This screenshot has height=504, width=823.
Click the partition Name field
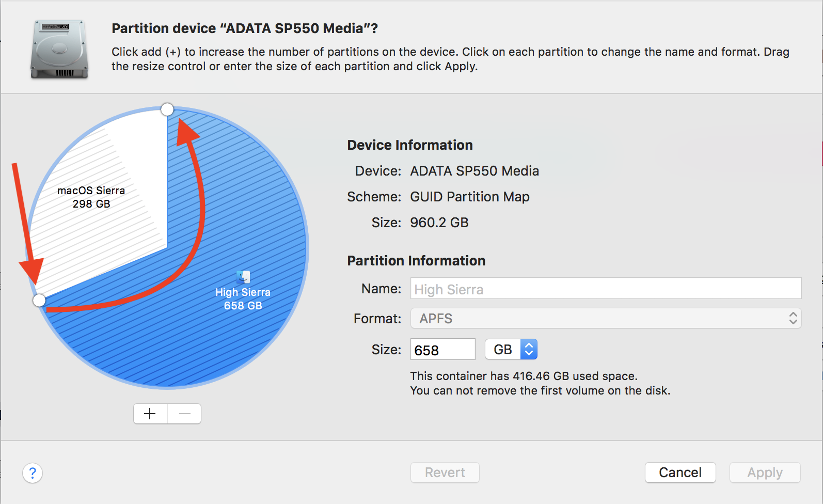(x=605, y=289)
